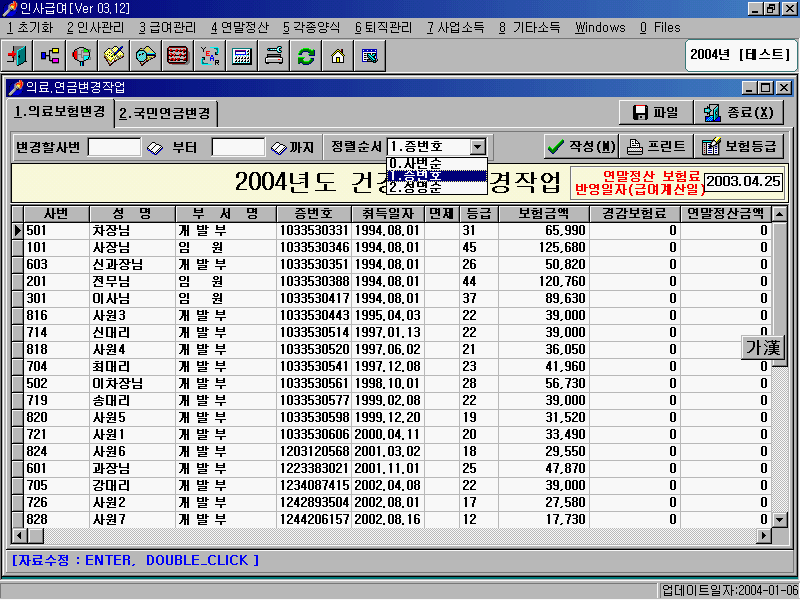Click the notepad edit toolbar icon
This screenshot has height=600, width=800.
113,57
